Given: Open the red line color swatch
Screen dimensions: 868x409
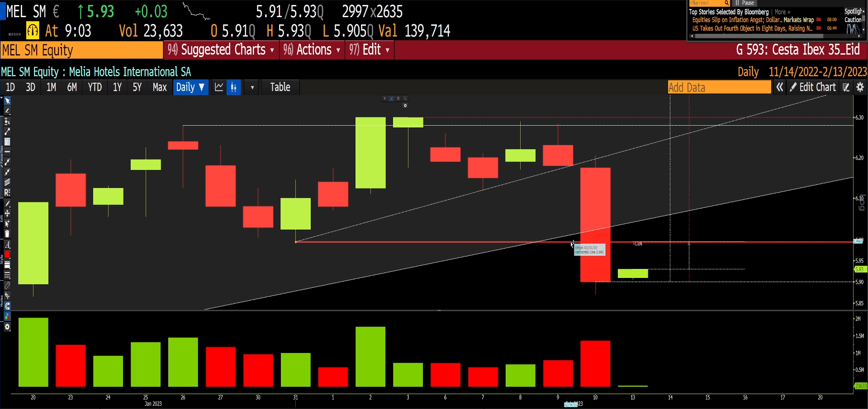Looking at the screenshot, I should pyautogui.click(x=7, y=254).
